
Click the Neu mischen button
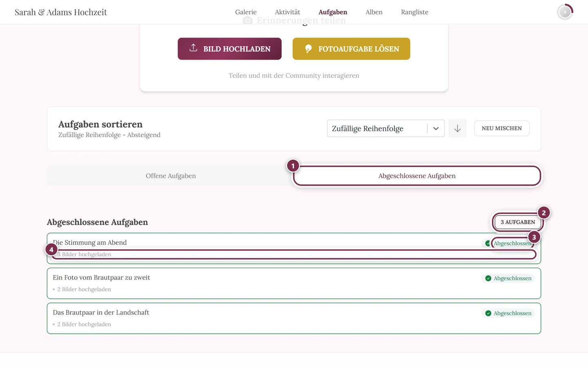501,128
